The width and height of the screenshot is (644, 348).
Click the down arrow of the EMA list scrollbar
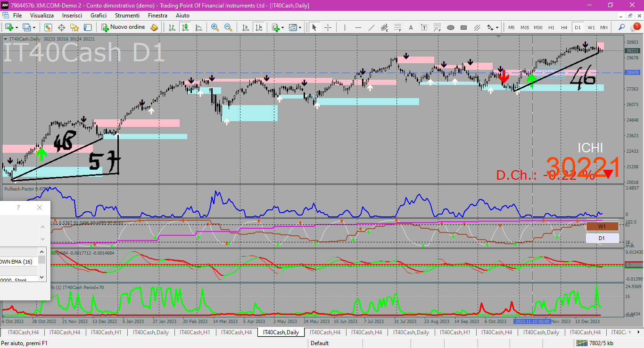(41, 277)
